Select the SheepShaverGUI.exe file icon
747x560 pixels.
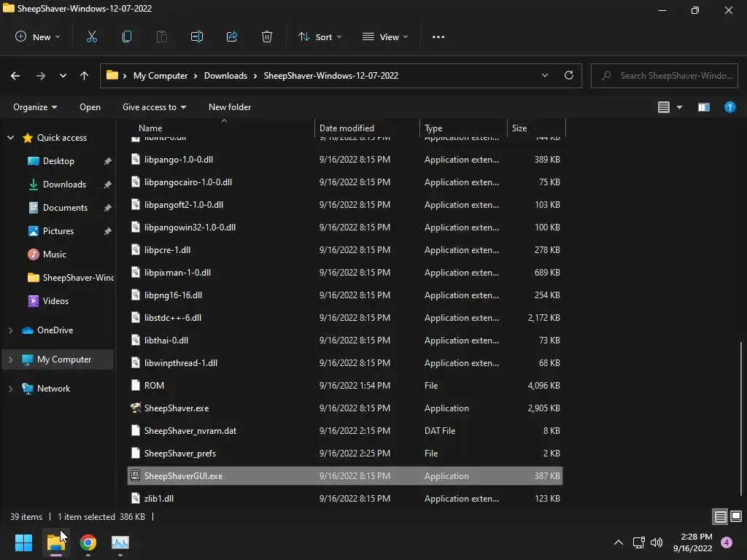(x=135, y=475)
